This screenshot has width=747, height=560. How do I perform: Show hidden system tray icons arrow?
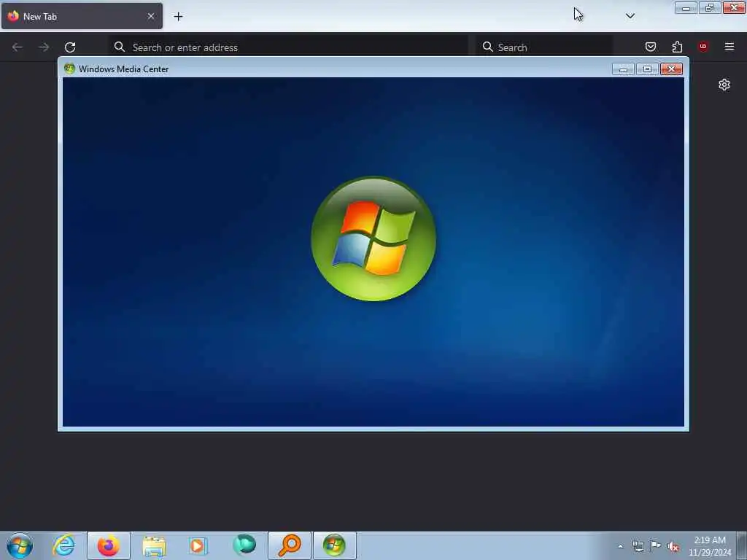[x=620, y=546]
